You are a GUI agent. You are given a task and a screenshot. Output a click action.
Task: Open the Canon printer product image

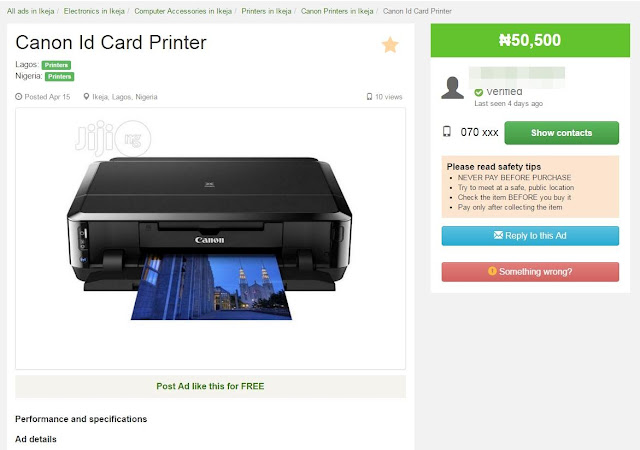click(x=210, y=238)
